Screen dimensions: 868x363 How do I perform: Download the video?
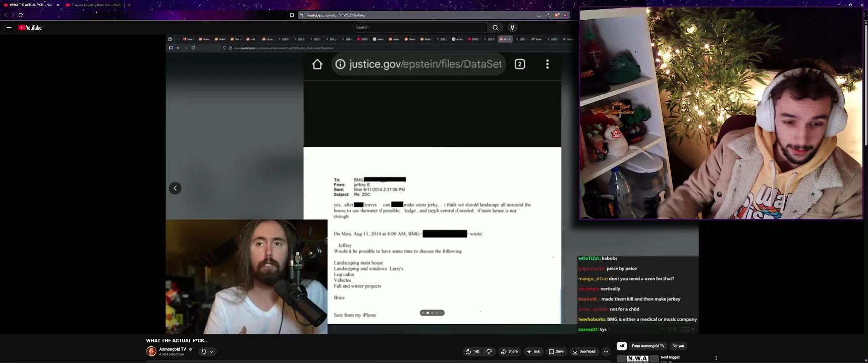(x=584, y=351)
